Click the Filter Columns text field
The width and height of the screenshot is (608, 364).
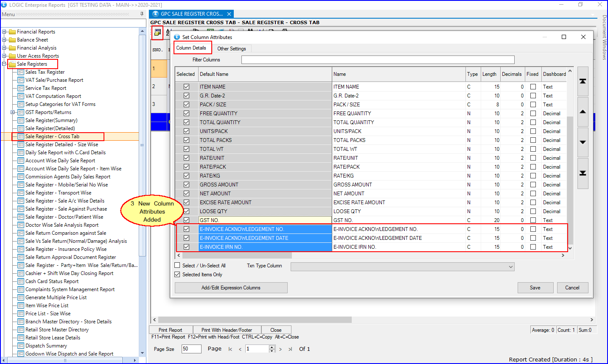378,60
